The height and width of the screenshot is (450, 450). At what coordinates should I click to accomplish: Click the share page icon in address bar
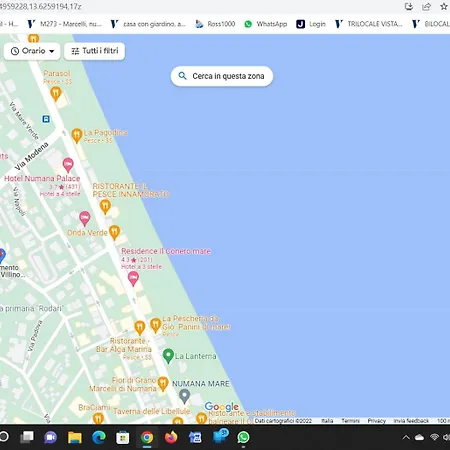[x=426, y=6]
